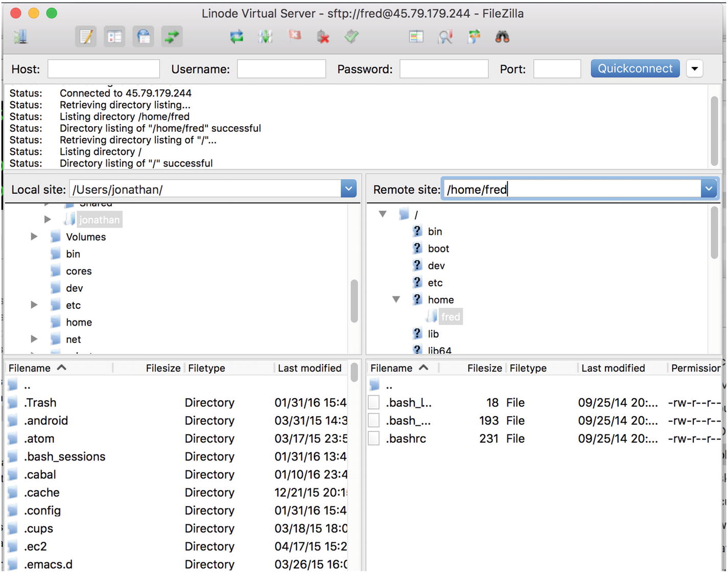The image size is (728, 573).
Task: Sort remote files by Filesize column
Action: click(x=473, y=368)
